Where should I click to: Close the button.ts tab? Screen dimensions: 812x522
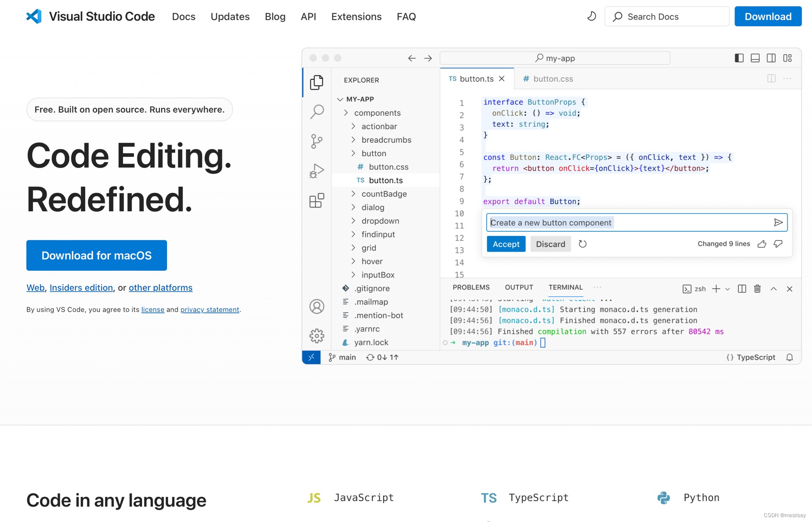pyautogui.click(x=502, y=79)
